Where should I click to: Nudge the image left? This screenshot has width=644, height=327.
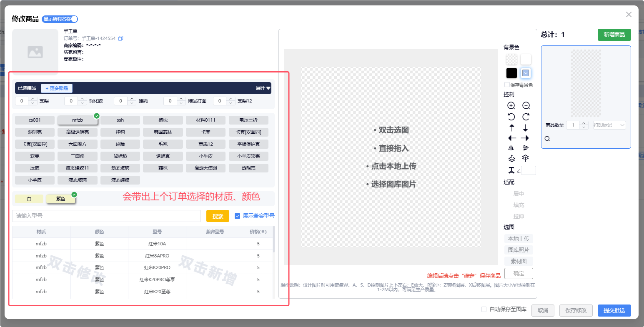[512, 138]
